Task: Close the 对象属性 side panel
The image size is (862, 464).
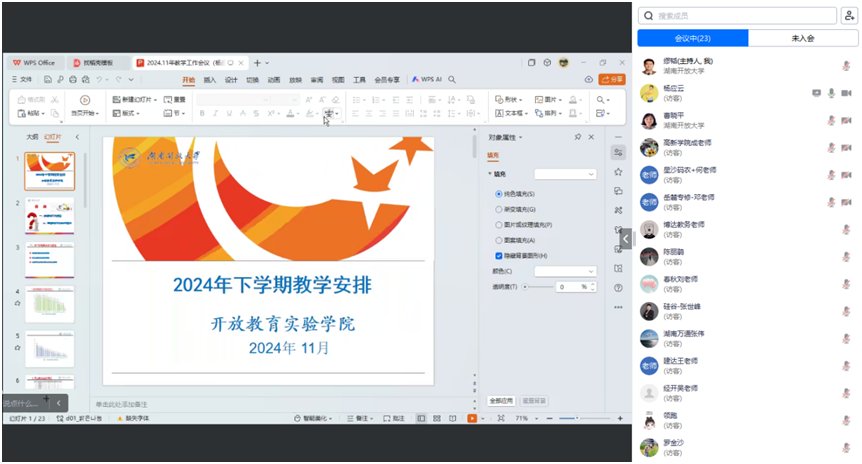Action: (x=591, y=137)
